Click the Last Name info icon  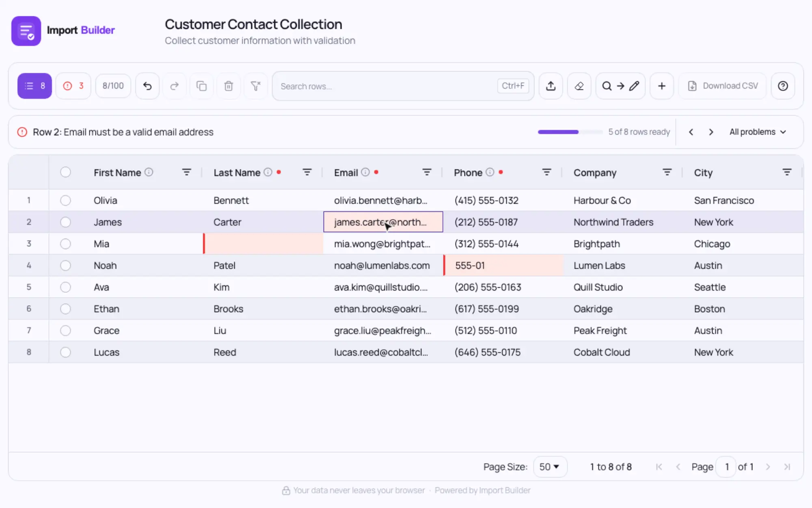point(268,172)
